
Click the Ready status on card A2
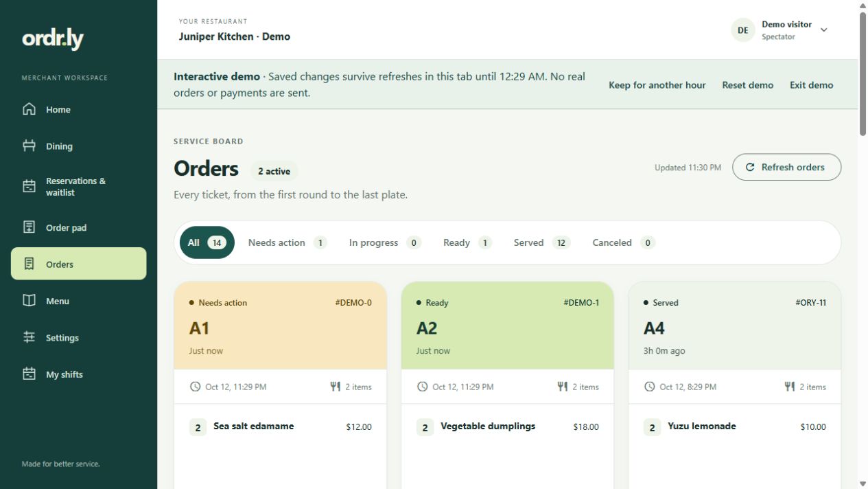click(x=432, y=302)
